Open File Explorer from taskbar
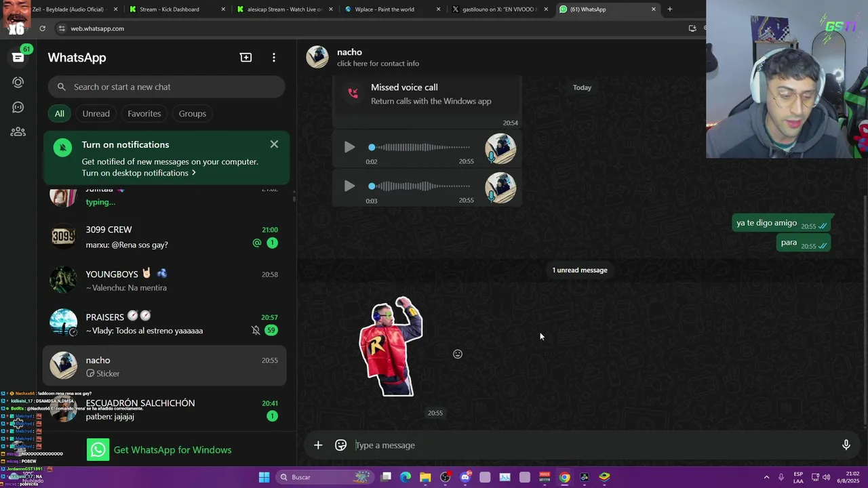Image resolution: width=868 pixels, height=488 pixels. pos(425,477)
